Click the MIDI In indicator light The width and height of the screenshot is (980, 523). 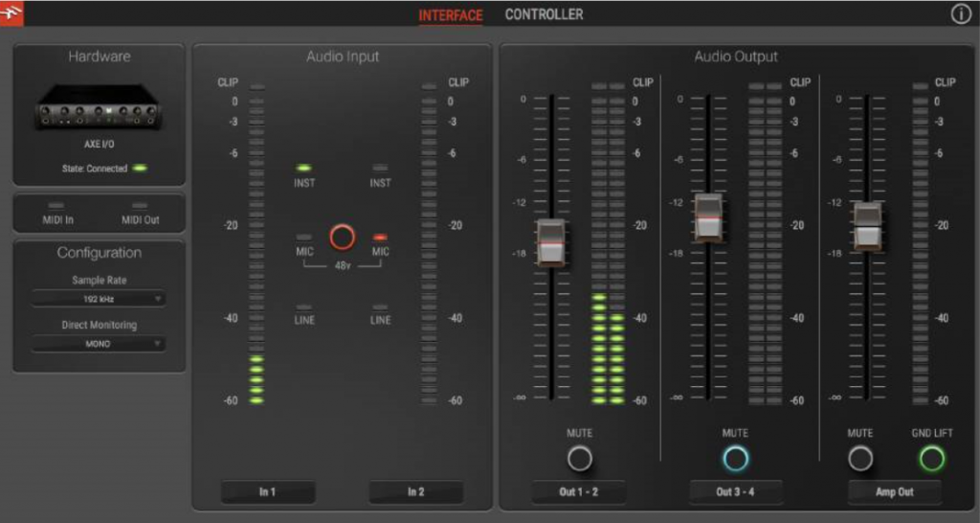click(56, 205)
